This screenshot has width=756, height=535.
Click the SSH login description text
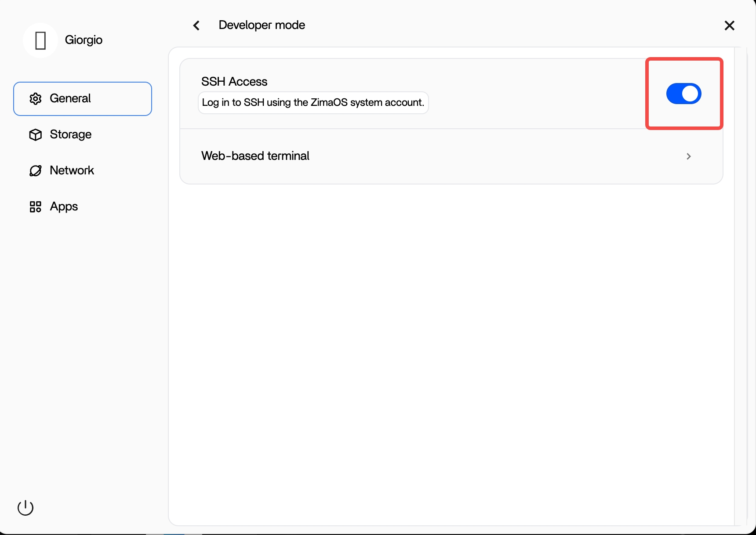pyautogui.click(x=313, y=103)
